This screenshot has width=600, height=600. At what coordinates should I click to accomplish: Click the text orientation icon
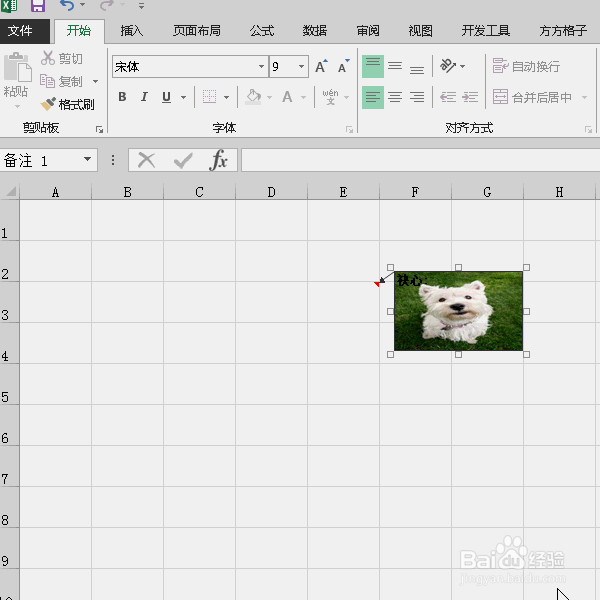pos(448,66)
